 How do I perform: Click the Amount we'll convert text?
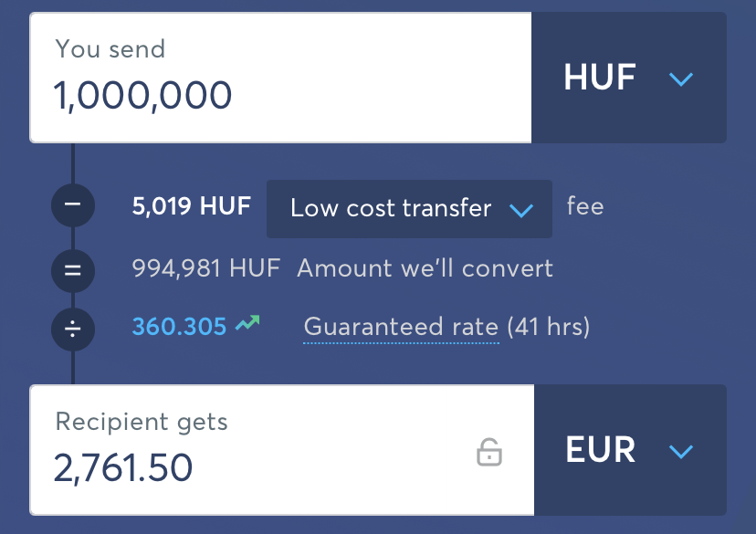click(x=425, y=268)
